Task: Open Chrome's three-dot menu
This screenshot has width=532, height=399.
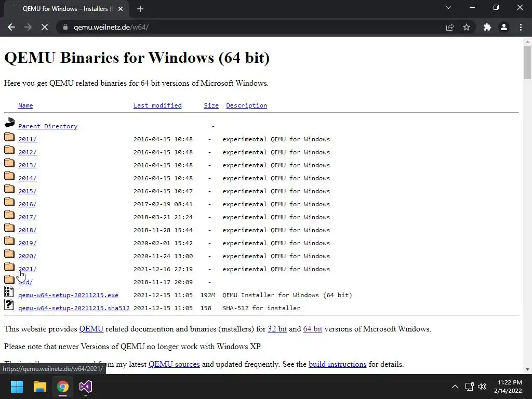Action: pos(521,27)
